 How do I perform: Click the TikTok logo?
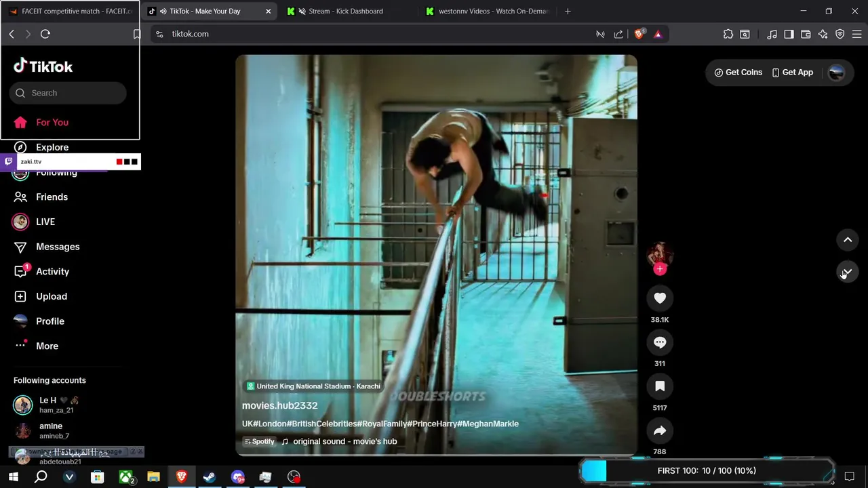pyautogui.click(x=43, y=66)
